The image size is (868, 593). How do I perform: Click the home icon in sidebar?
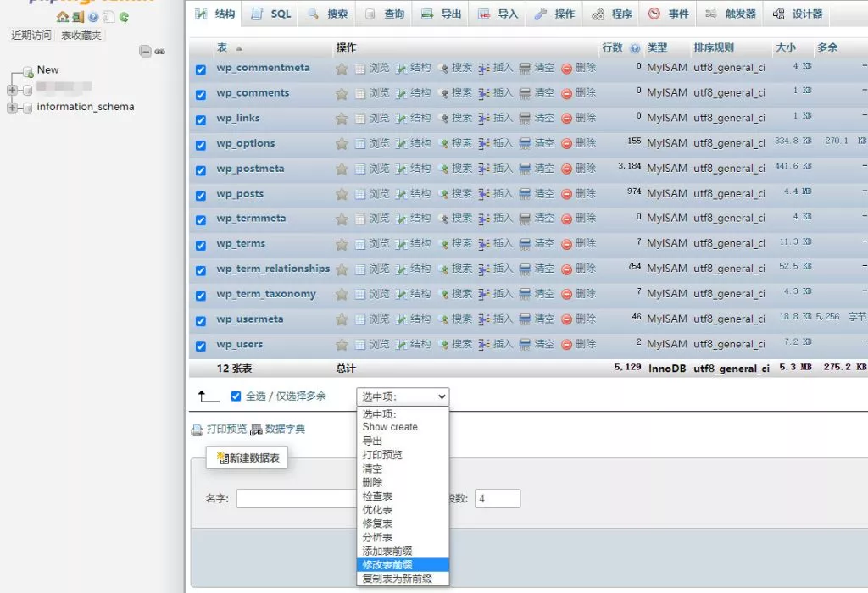coord(63,17)
